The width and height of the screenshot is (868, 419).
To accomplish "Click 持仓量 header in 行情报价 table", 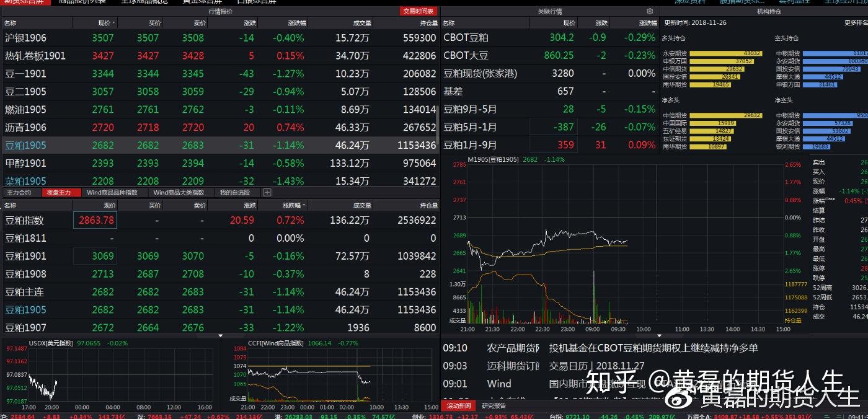I will pos(428,23).
